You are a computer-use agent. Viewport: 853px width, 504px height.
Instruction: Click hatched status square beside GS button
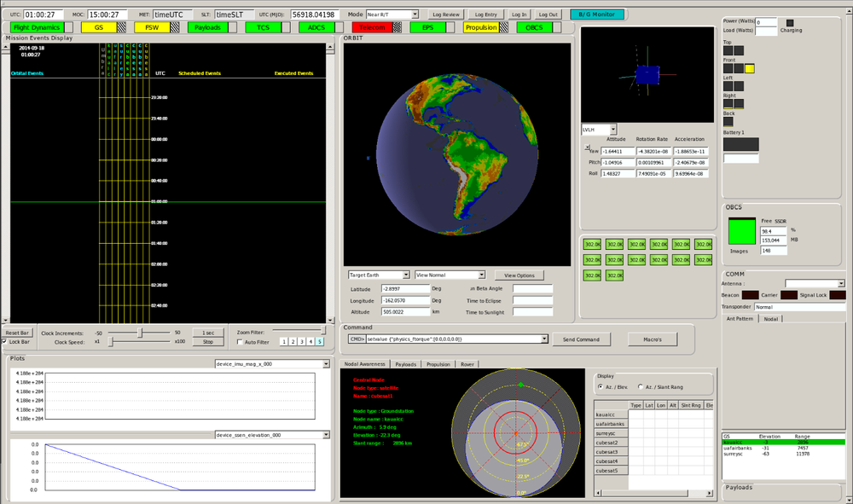click(122, 27)
